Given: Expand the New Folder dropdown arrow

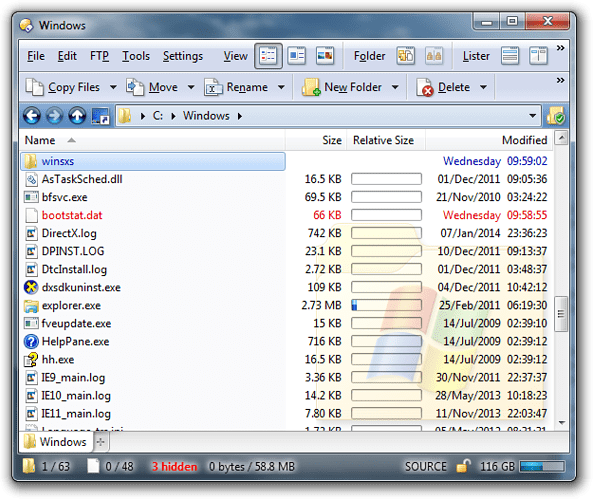Looking at the screenshot, I should (x=395, y=87).
